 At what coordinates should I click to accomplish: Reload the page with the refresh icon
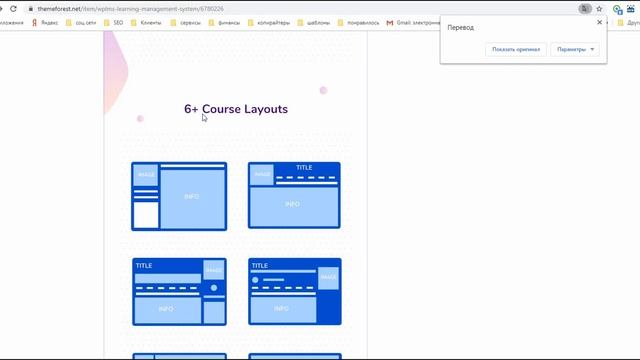(13, 9)
